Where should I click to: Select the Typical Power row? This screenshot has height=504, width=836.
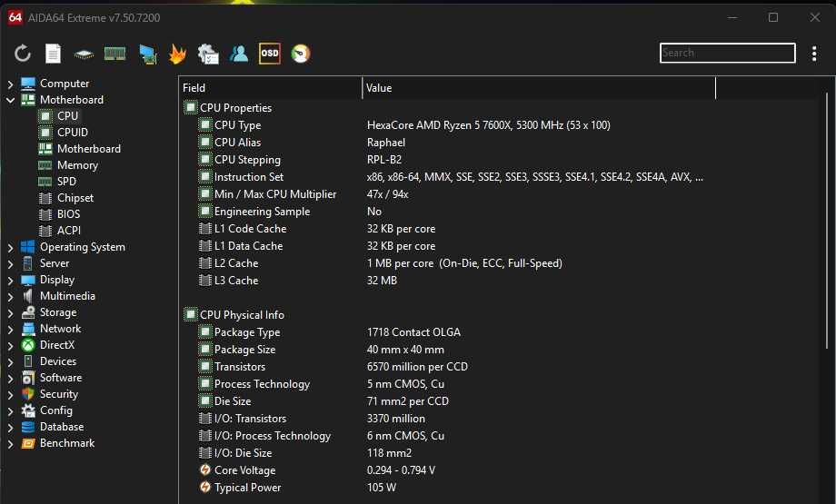456,488
